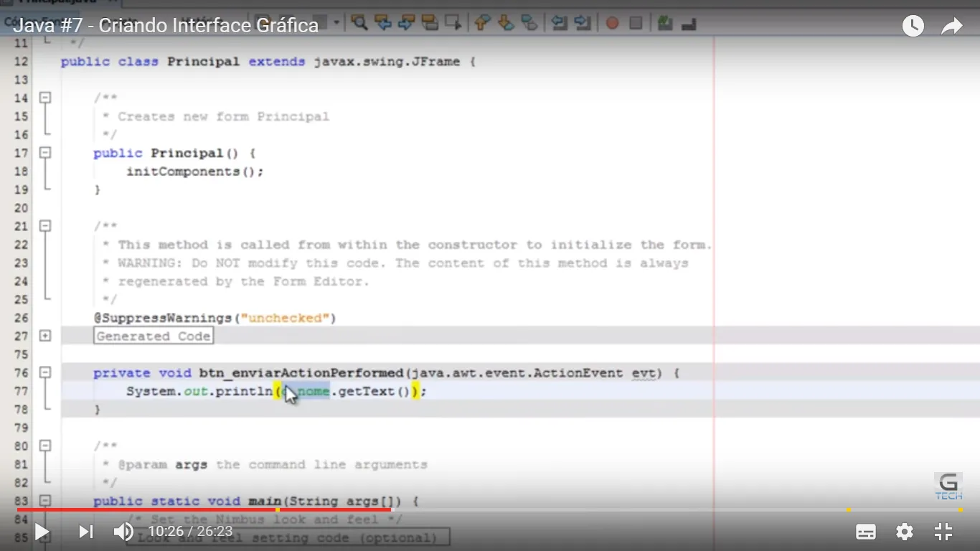Click '@param args the command line arguments' comment
The image size is (980, 551).
(x=273, y=465)
